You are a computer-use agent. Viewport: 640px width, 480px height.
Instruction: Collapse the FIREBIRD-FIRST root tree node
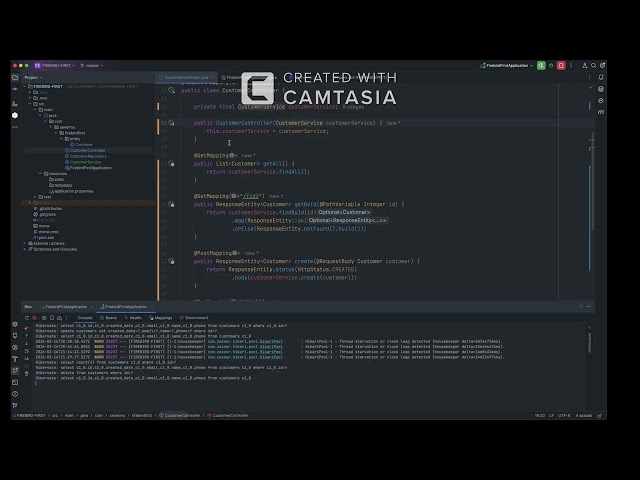click(x=24, y=87)
